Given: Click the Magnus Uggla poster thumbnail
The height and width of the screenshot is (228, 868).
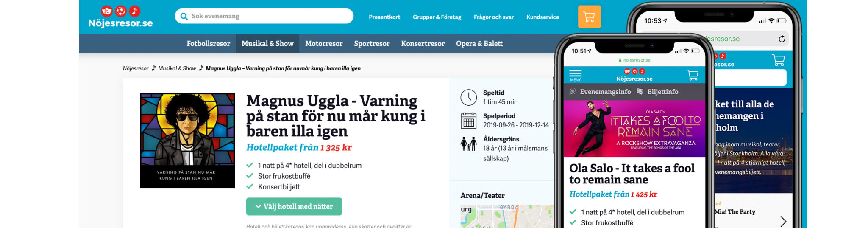Looking at the screenshot, I should [187, 141].
